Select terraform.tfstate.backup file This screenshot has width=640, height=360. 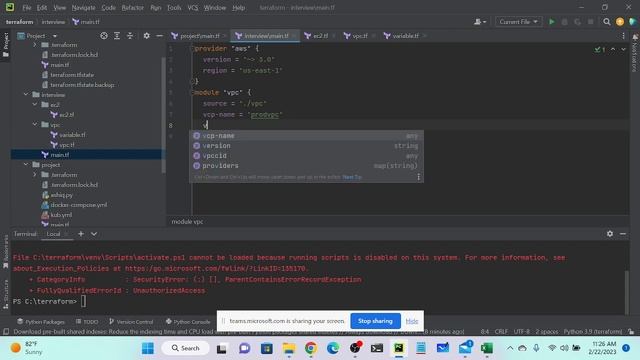pos(78,85)
